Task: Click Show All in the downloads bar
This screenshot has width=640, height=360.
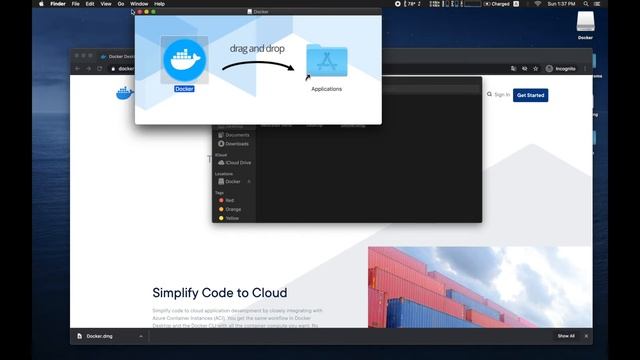Action: click(x=566, y=336)
